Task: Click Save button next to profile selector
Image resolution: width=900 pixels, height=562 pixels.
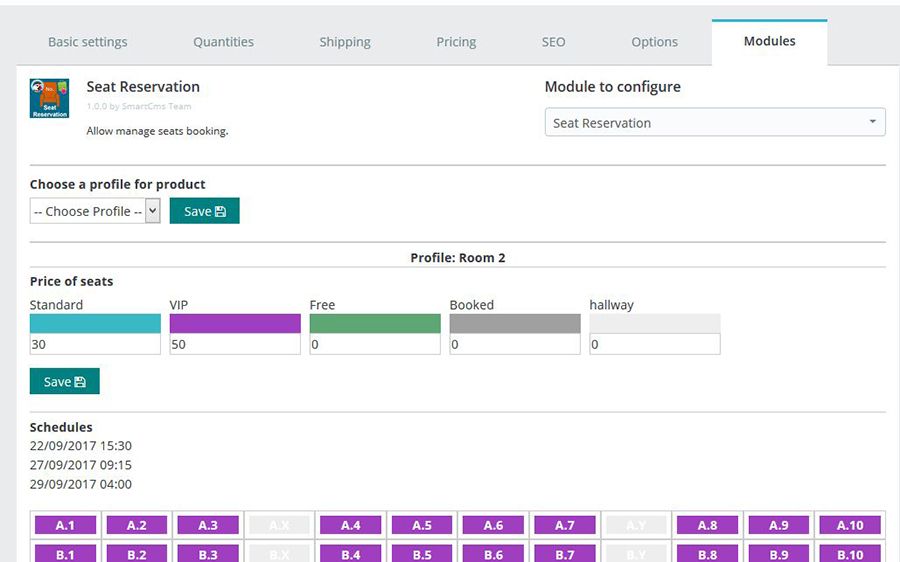Action: (204, 211)
